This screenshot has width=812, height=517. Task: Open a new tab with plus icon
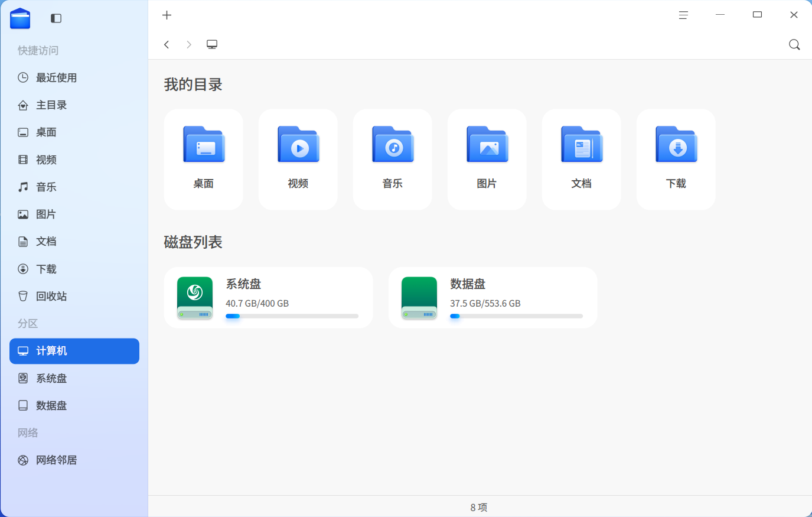coord(167,15)
